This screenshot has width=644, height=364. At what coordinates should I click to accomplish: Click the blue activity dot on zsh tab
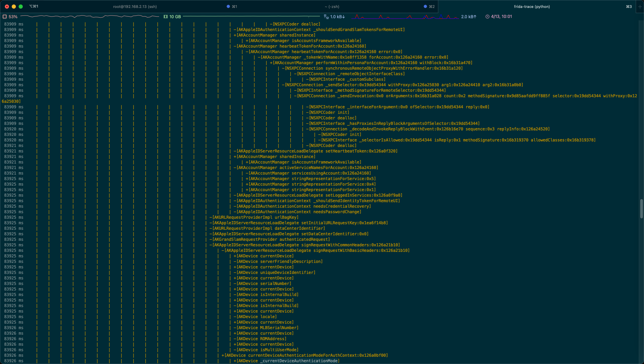tap(425, 7)
